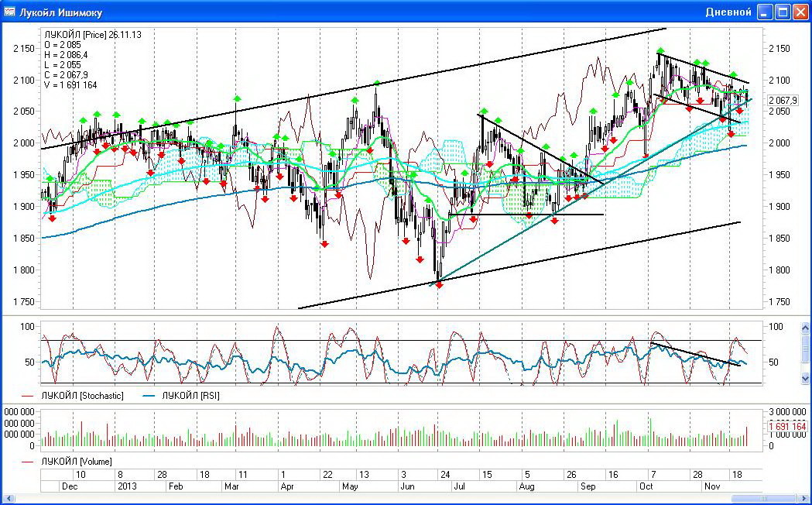Screen dimensions: 812x505
Task: Click the '100' label on right oscillator axis
Action: pyautogui.click(x=776, y=327)
